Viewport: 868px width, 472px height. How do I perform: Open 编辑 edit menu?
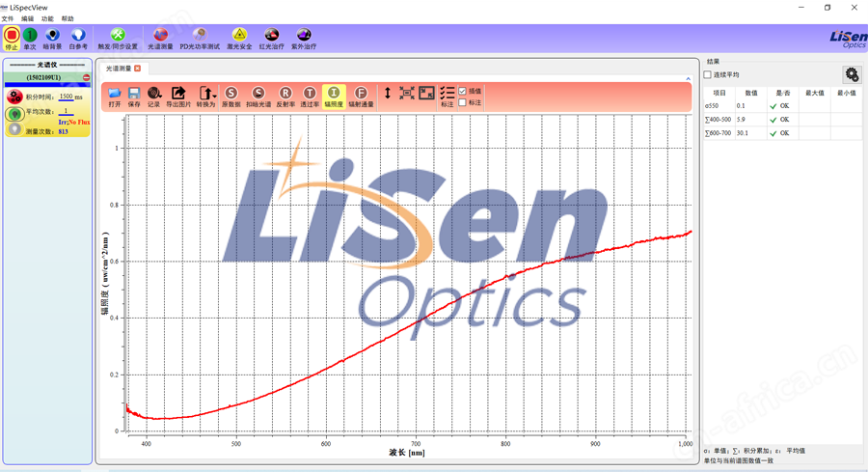[28, 19]
